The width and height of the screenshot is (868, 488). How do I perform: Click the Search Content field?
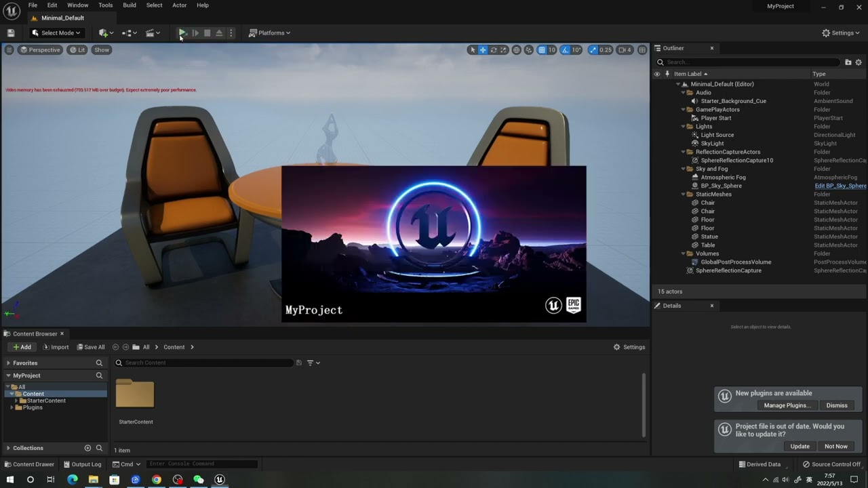(x=203, y=363)
